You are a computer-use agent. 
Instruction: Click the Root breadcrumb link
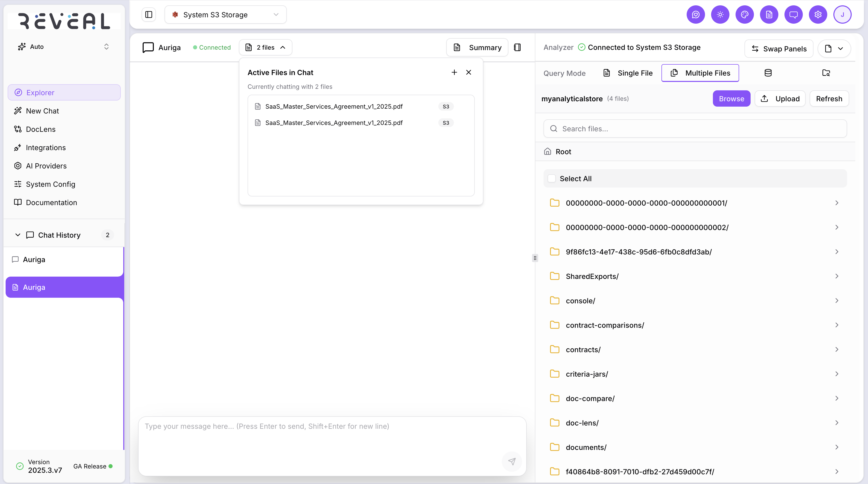click(x=563, y=151)
